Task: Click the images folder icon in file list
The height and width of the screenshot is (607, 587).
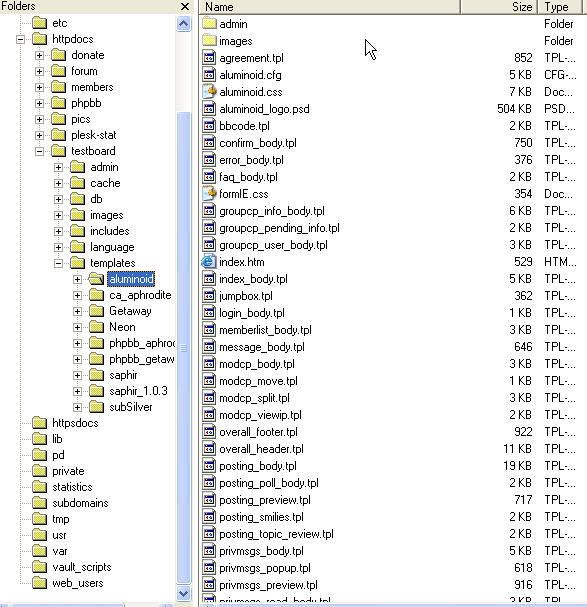Action: tap(209, 41)
